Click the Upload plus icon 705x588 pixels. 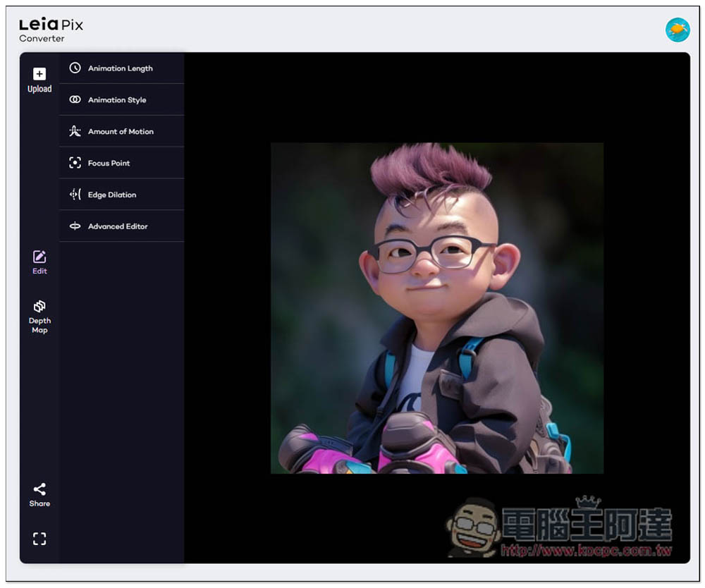coord(39,74)
